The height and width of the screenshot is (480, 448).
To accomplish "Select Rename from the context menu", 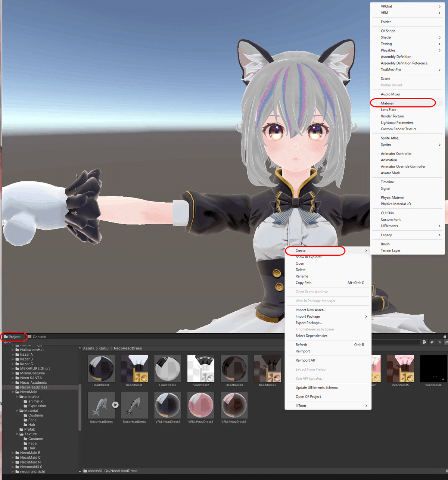I will tap(328, 276).
